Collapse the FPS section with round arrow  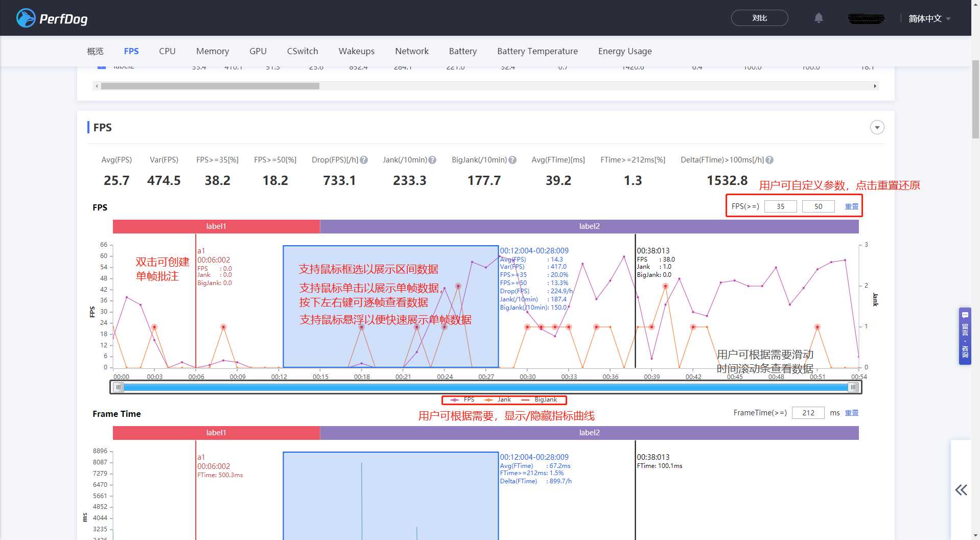tap(877, 127)
